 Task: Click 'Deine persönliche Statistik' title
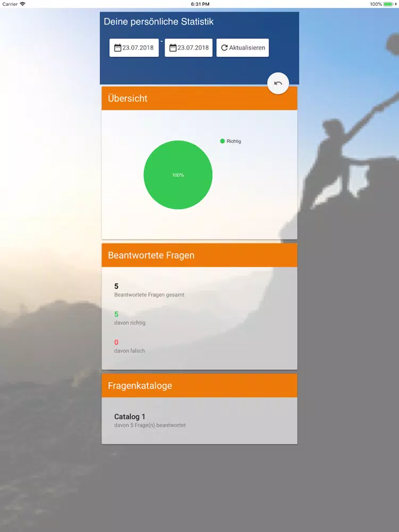pyautogui.click(x=159, y=22)
